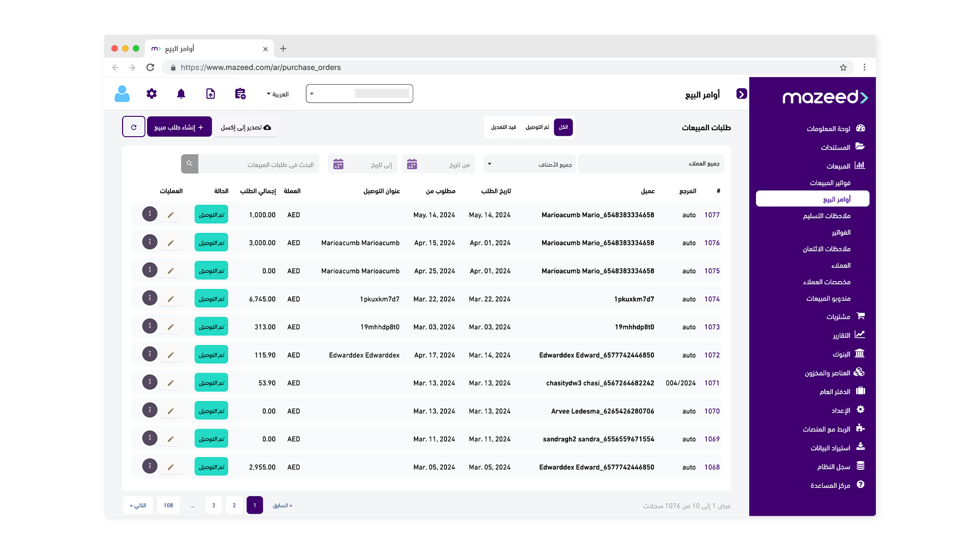Click the user profile avatar icon
Viewport: 980px width, 551px height.
(122, 94)
